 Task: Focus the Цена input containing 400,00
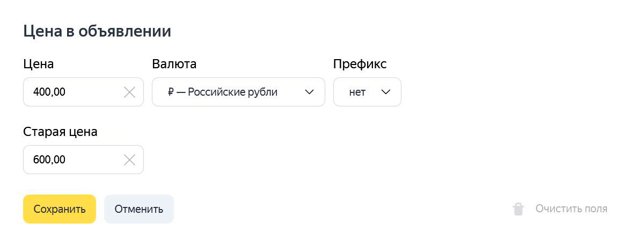83,92
